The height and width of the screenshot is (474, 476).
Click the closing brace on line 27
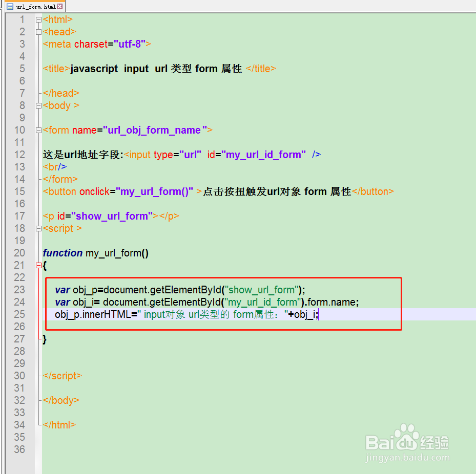click(x=45, y=339)
